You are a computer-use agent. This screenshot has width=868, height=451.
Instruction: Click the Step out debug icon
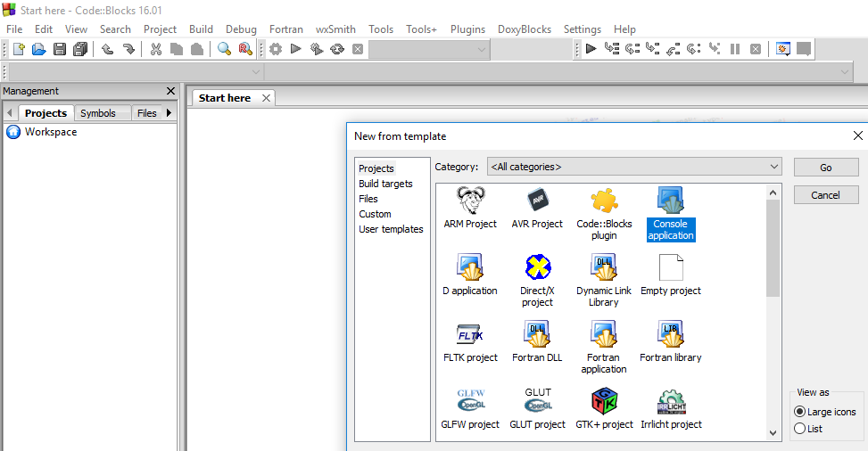tap(674, 49)
